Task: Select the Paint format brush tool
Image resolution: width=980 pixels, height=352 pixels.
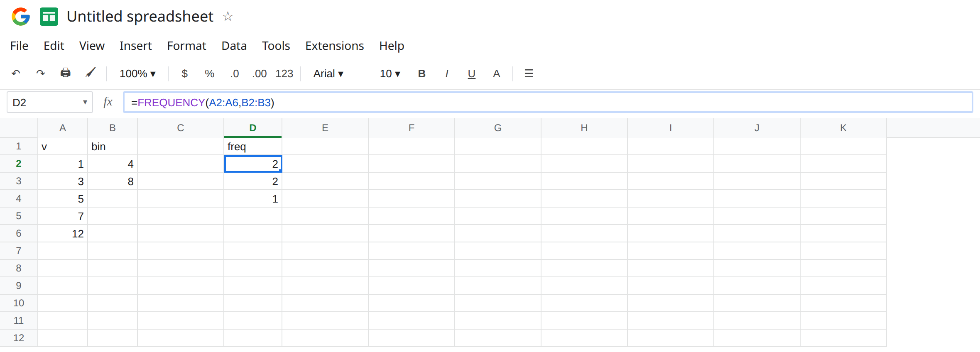Action: (x=91, y=73)
